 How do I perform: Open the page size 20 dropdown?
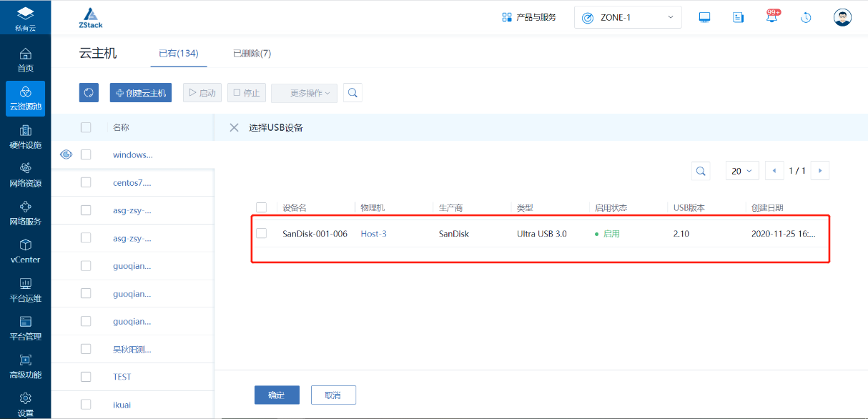742,171
